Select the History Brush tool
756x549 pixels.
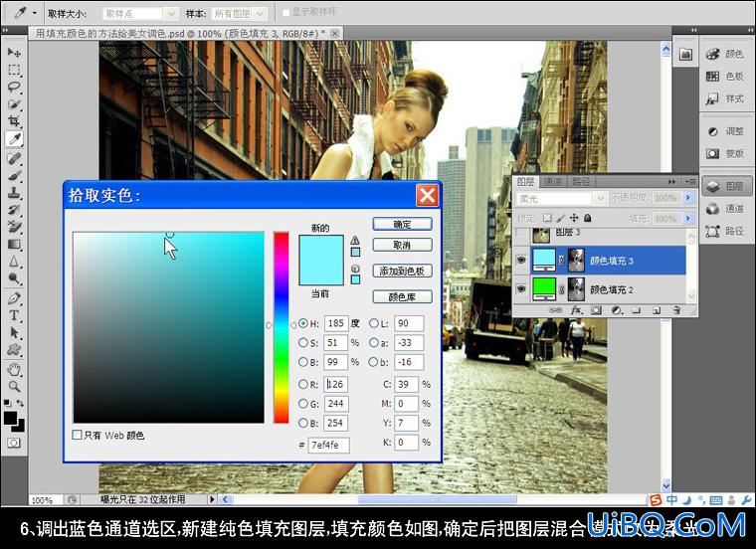click(14, 210)
